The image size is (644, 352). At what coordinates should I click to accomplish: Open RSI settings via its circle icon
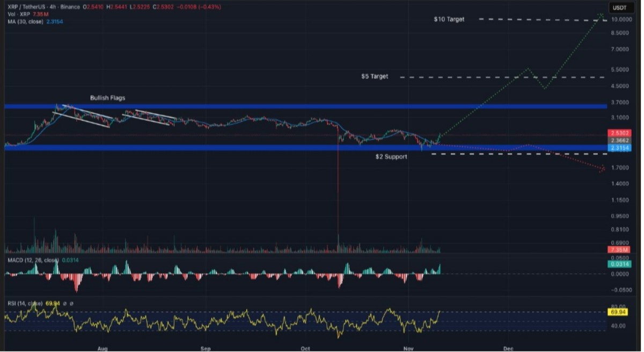[x=72, y=303]
